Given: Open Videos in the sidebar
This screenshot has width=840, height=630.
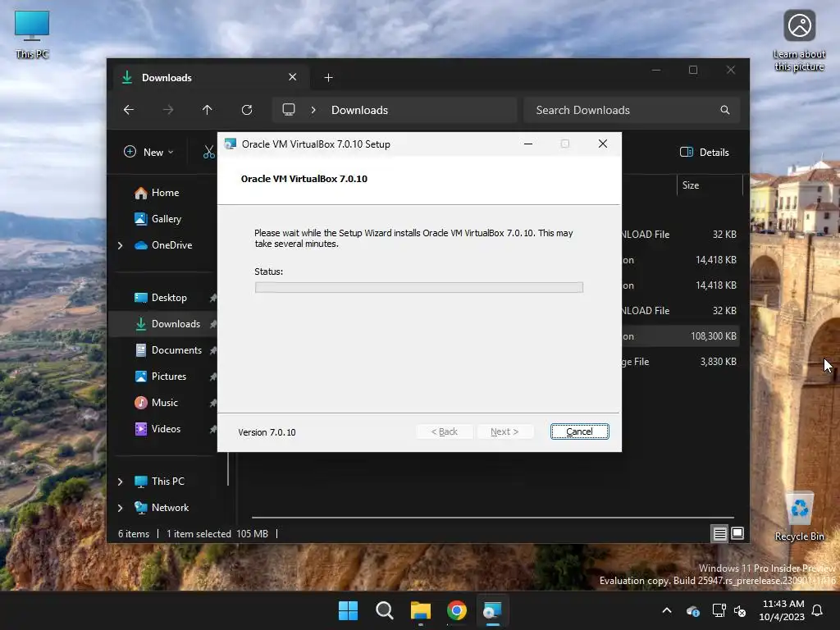Looking at the screenshot, I should pyautogui.click(x=166, y=428).
